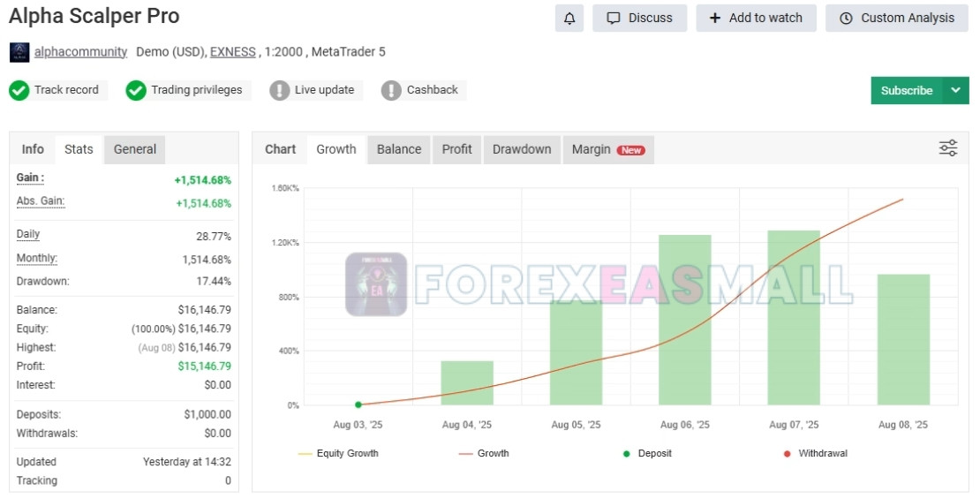Click the Gain label
This screenshot has height=499, width=980.
pos(30,178)
